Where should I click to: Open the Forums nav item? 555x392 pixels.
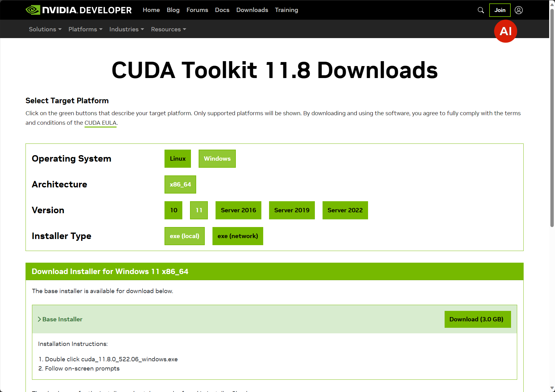(197, 10)
